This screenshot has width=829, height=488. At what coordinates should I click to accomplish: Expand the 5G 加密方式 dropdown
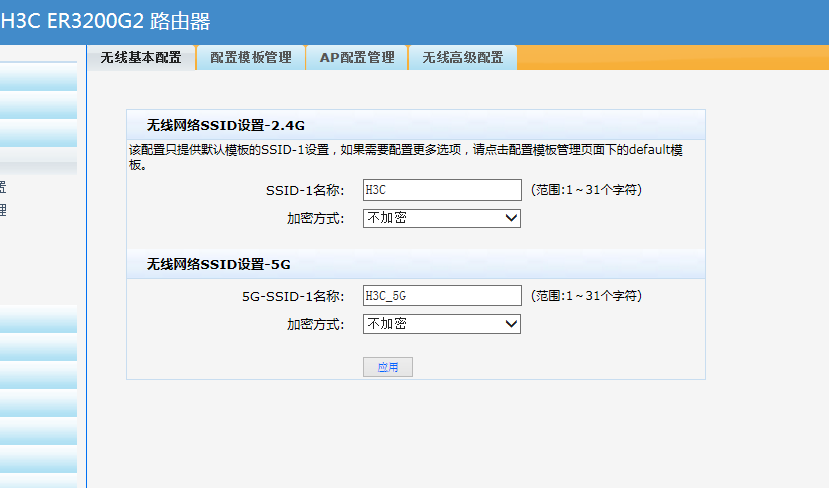coord(442,324)
